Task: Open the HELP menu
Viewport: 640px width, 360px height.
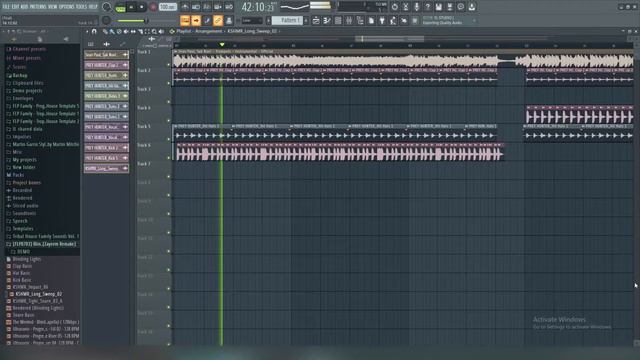Action: pos(93,7)
